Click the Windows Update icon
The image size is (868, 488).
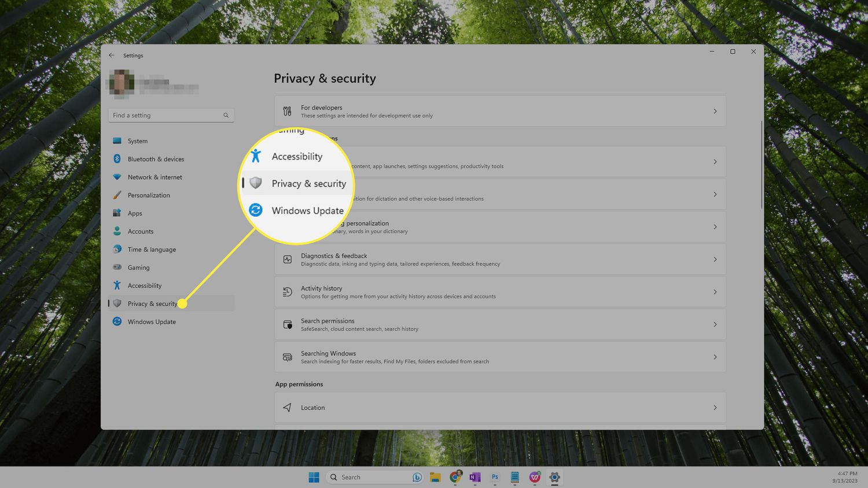coord(117,321)
